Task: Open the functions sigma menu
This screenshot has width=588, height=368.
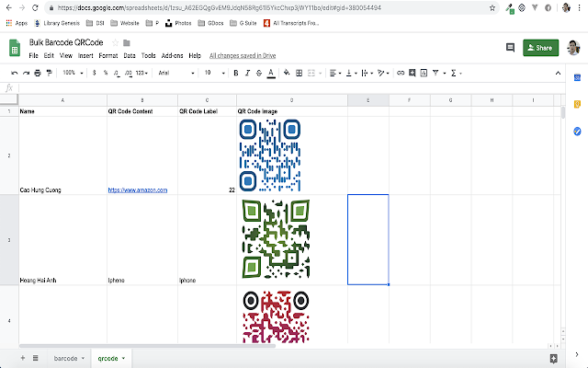Action: [456, 73]
